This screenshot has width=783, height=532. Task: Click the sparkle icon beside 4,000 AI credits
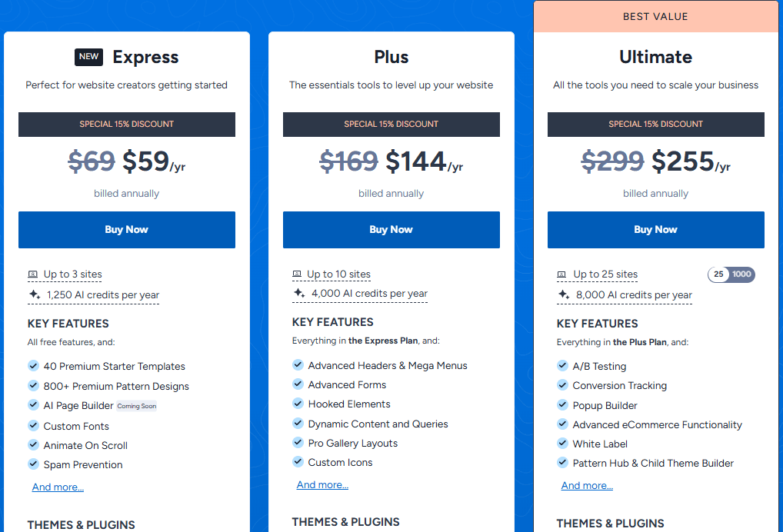click(x=298, y=294)
